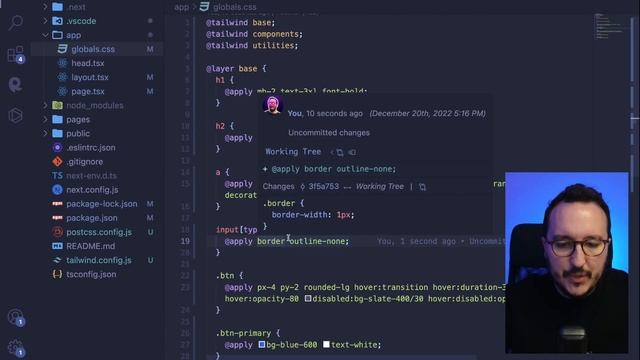Click the blue color swatch before bg-blue-600
The height and width of the screenshot is (360, 640).
[x=262, y=344]
